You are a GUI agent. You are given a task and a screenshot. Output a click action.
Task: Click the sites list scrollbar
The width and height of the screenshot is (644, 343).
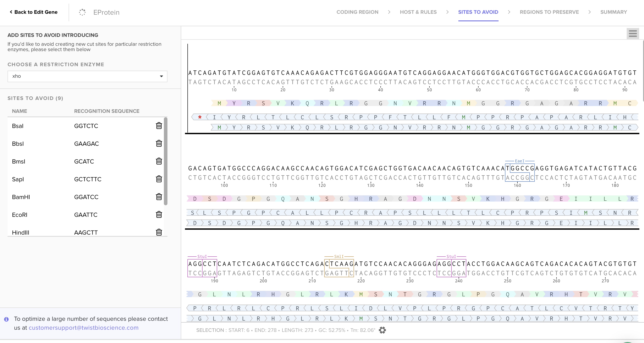[165, 161]
